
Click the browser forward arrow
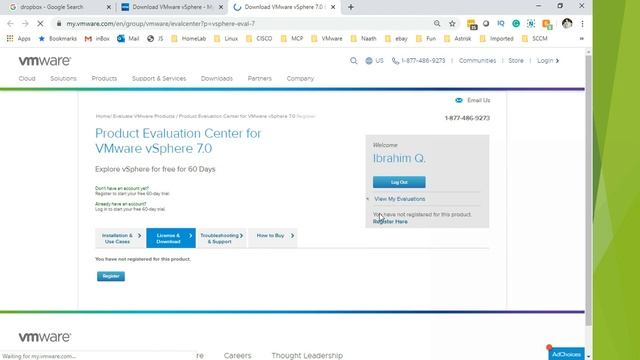point(25,24)
